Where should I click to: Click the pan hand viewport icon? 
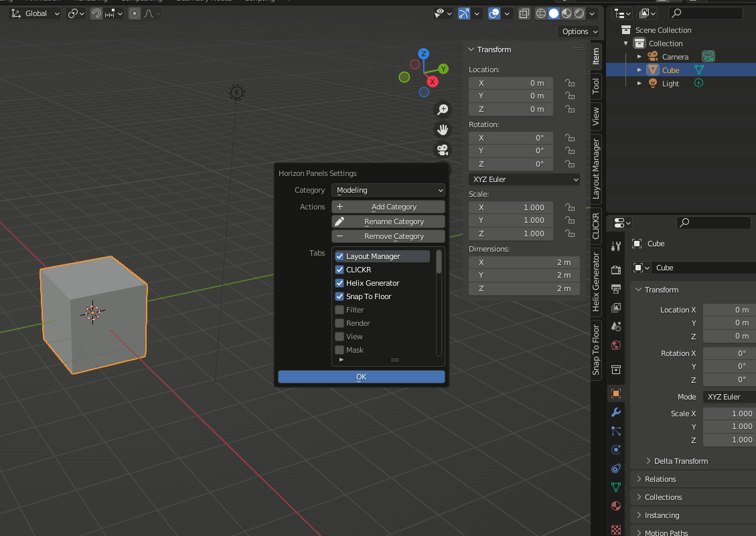[442, 130]
